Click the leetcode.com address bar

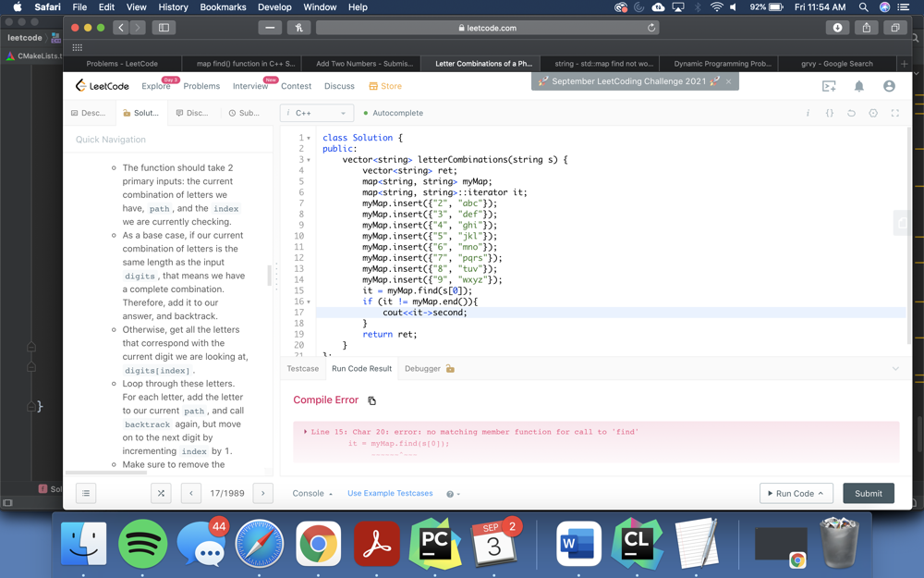pos(487,28)
